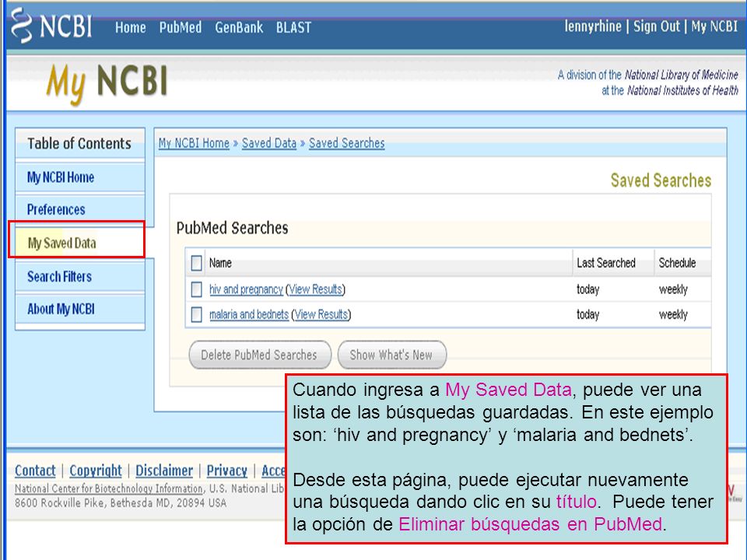View Results for hiv and pregnancy
Image resolution: width=747 pixels, height=560 pixels.
point(315,289)
